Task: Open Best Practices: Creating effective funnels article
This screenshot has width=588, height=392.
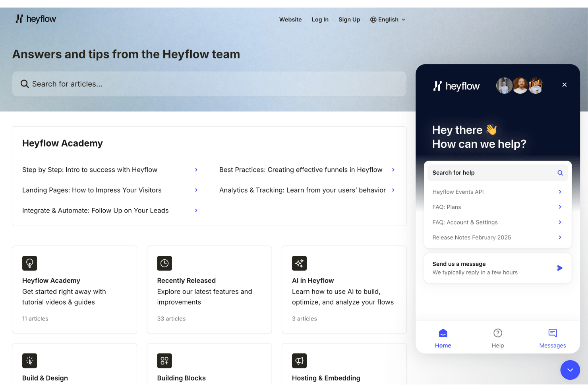Action: [x=301, y=170]
